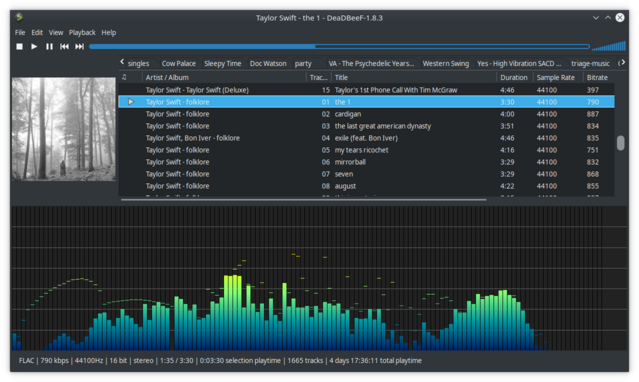Switch to the singles playlist tab
The height and width of the screenshot is (382, 639).
point(139,64)
